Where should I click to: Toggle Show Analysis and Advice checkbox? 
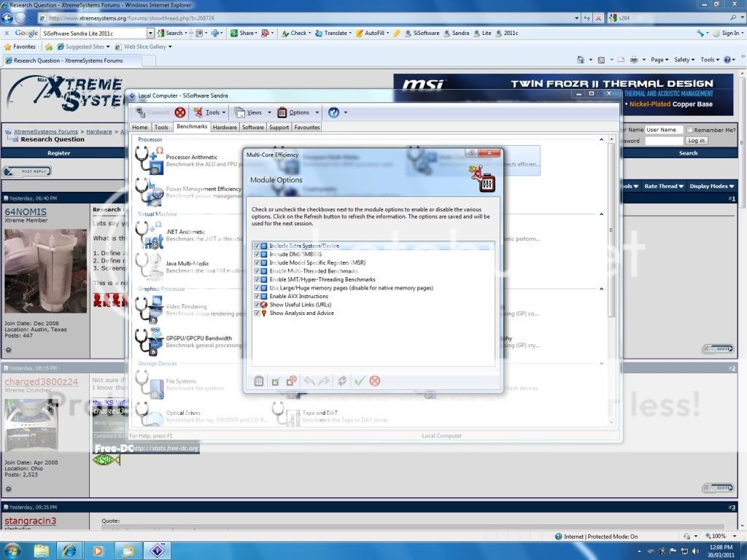[x=257, y=313]
